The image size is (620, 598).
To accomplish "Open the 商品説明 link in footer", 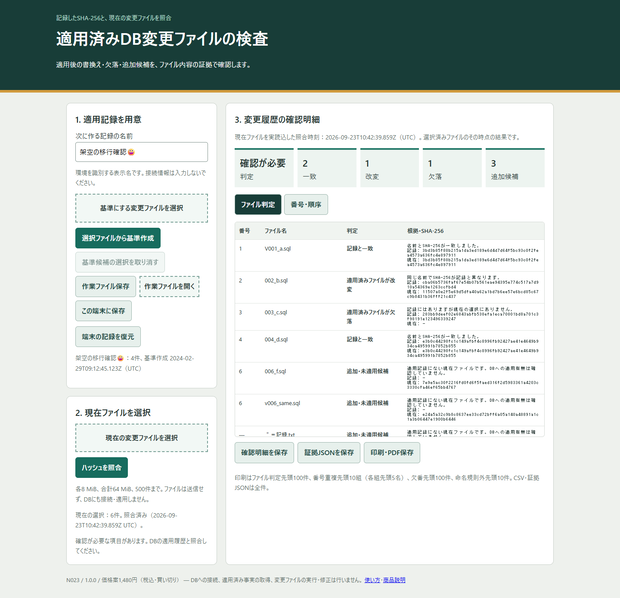I will point(394,580).
